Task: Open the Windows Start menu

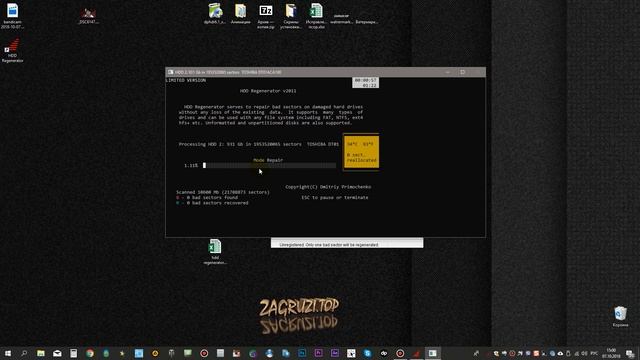Action: (x=8, y=353)
